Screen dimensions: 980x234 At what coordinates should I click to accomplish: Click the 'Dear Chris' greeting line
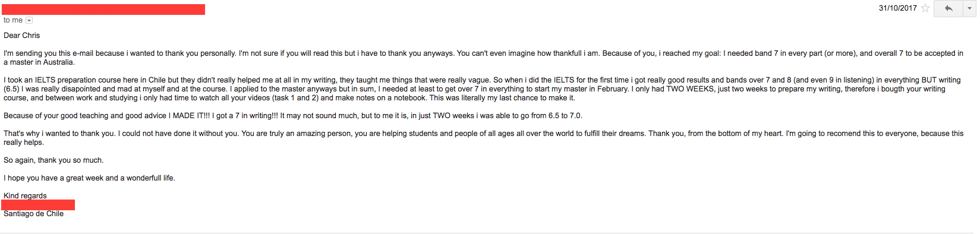(22, 36)
